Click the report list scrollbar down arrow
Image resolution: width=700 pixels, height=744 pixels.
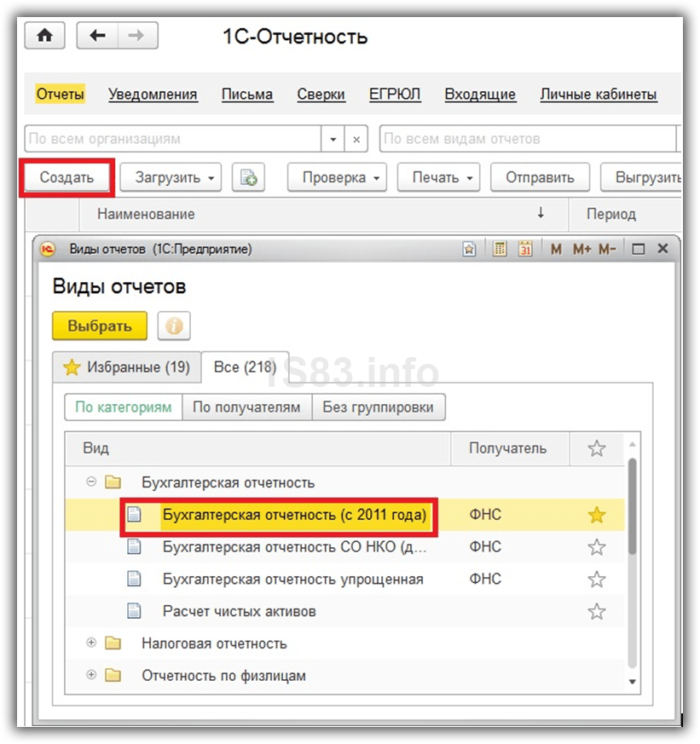[632, 682]
